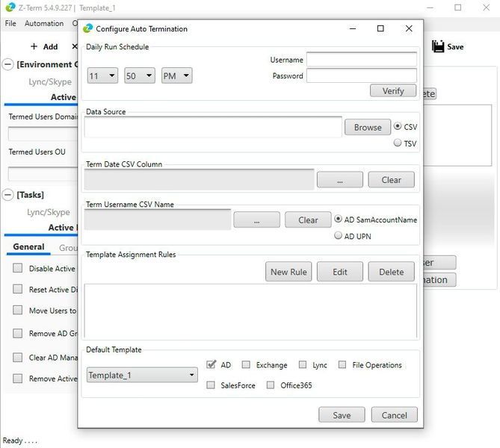Select the Active tab under Tasks
Screen dimensions: 500x448
click(x=63, y=228)
